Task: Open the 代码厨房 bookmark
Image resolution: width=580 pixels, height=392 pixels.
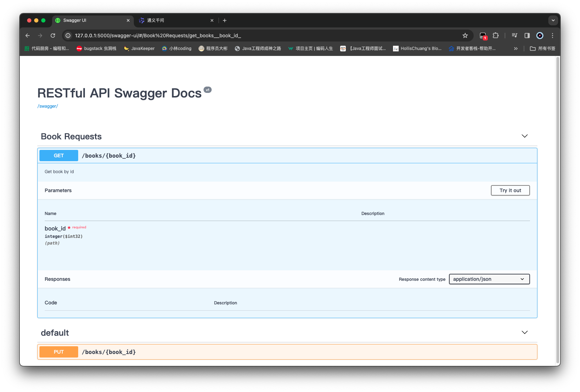Action: (x=47, y=49)
